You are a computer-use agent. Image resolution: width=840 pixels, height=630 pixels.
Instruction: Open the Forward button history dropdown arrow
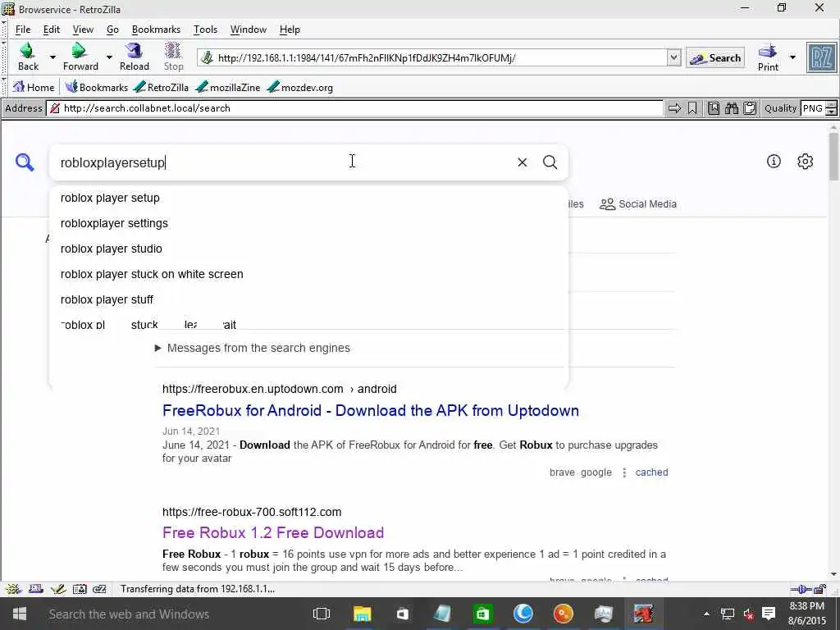109,57
